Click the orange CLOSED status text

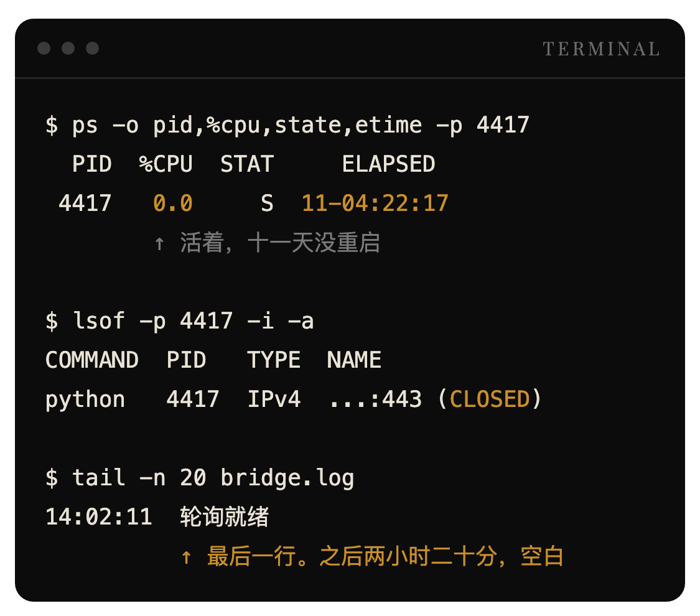tap(490, 399)
